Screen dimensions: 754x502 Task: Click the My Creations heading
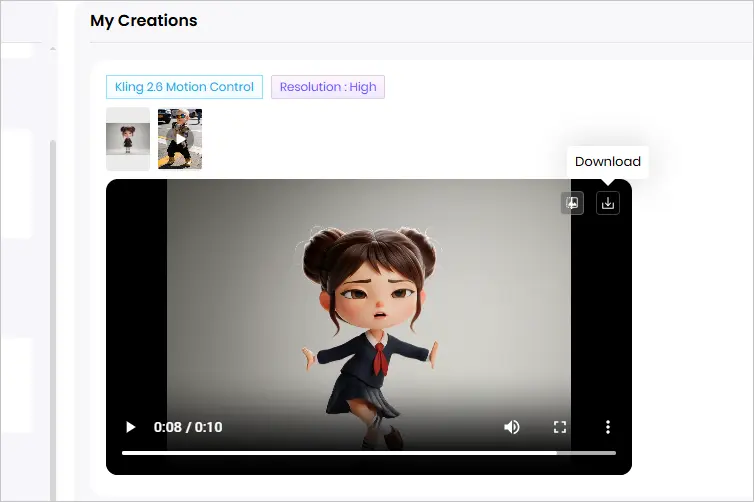(x=144, y=21)
